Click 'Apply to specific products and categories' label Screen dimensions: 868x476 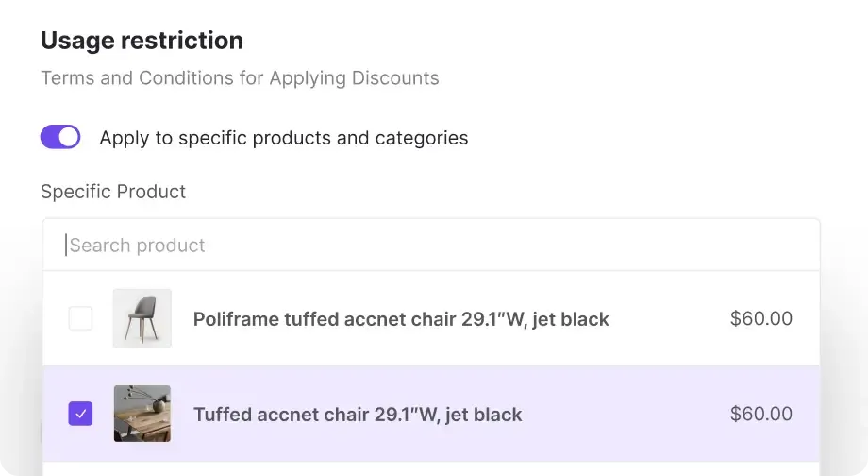tap(283, 138)
